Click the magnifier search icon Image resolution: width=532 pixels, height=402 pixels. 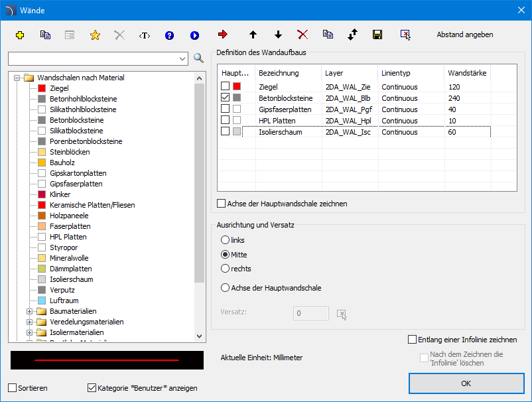click(198, 58)
